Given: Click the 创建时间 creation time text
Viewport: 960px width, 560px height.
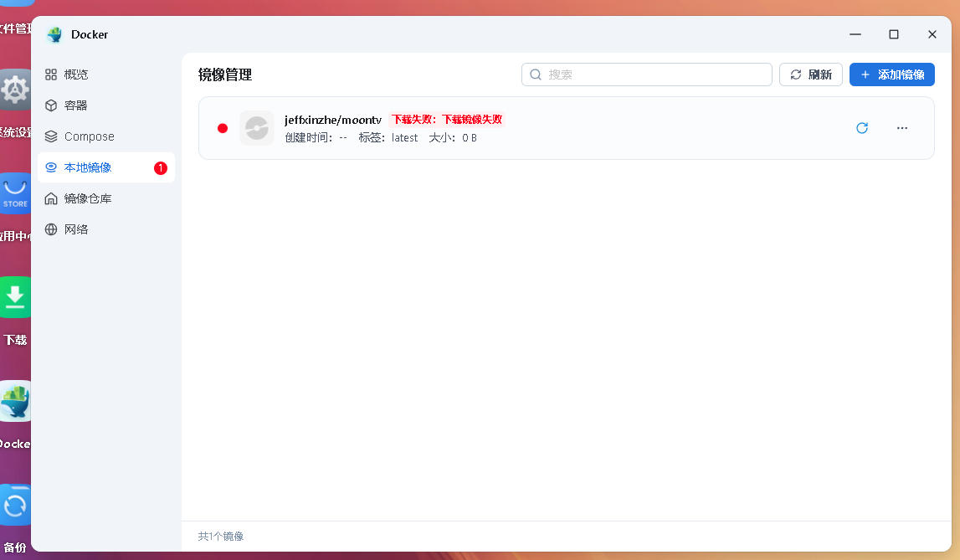Looking at the screenshot, I should [x=316, y=138].
